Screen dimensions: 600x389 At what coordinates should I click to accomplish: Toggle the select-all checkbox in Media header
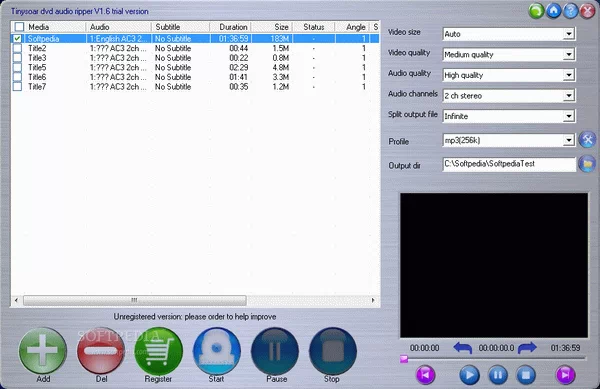point(19,27)
